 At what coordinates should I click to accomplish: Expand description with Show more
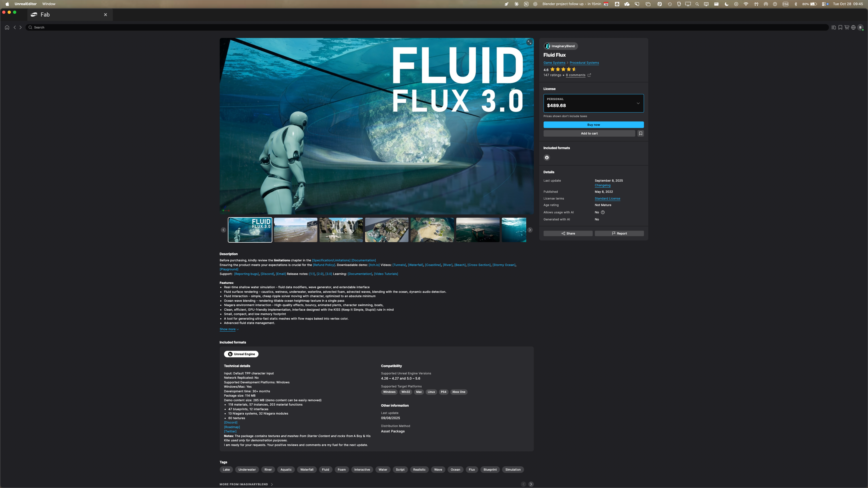pyautogui.click(x=229, y=329)
